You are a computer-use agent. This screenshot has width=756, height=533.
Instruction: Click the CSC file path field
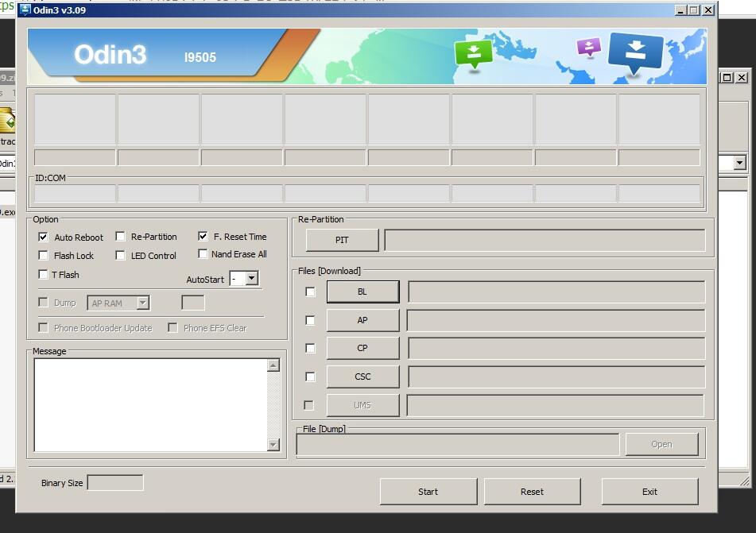556,377
